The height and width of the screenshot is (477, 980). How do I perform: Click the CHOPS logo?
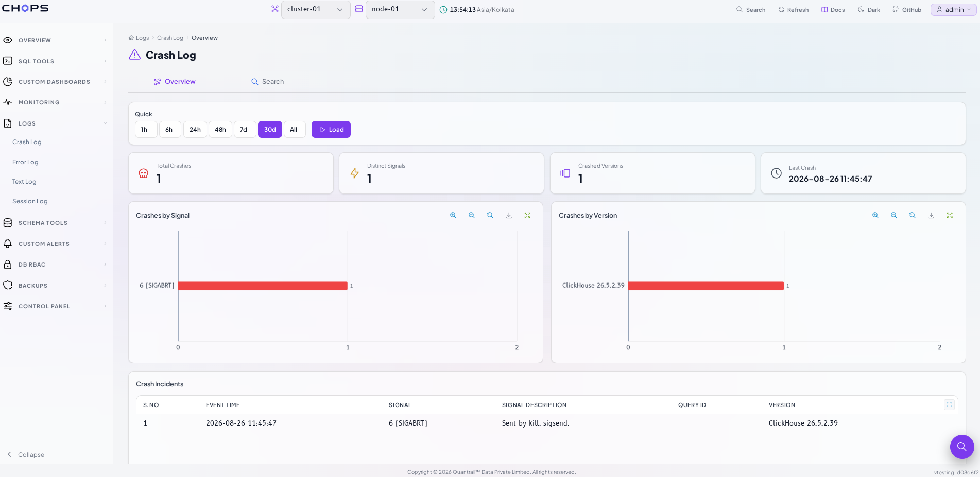point(25,8)
